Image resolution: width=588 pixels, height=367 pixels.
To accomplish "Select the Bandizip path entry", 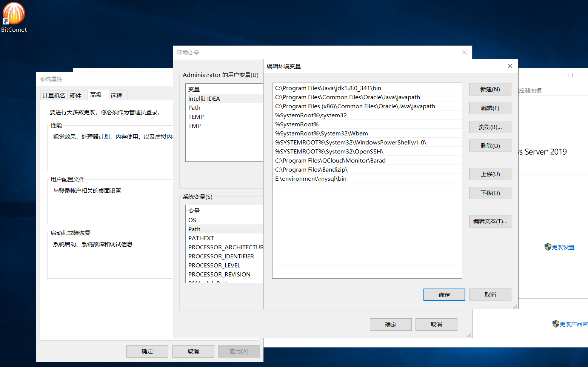I will tap(311, 170).
